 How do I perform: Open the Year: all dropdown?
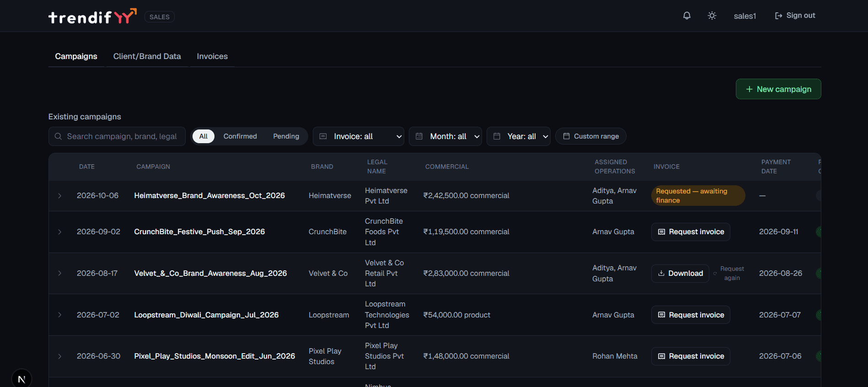[x=519, y=136]
